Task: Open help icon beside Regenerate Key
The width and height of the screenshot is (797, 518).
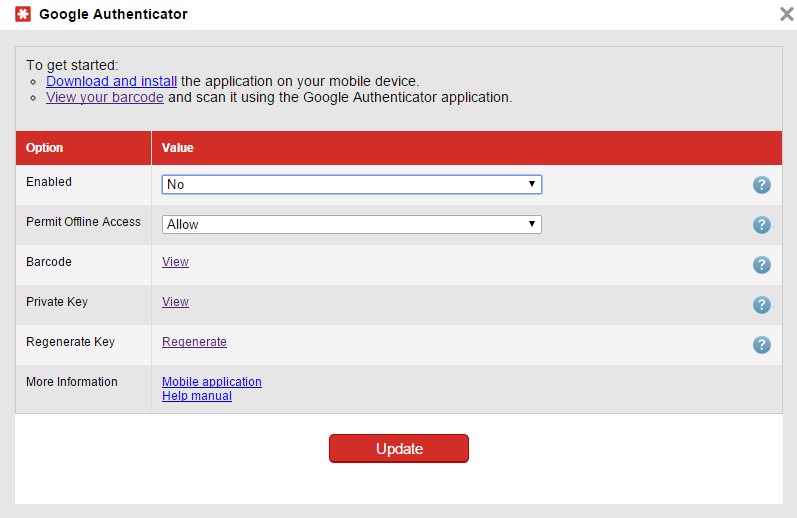Action: pos(761,345)
